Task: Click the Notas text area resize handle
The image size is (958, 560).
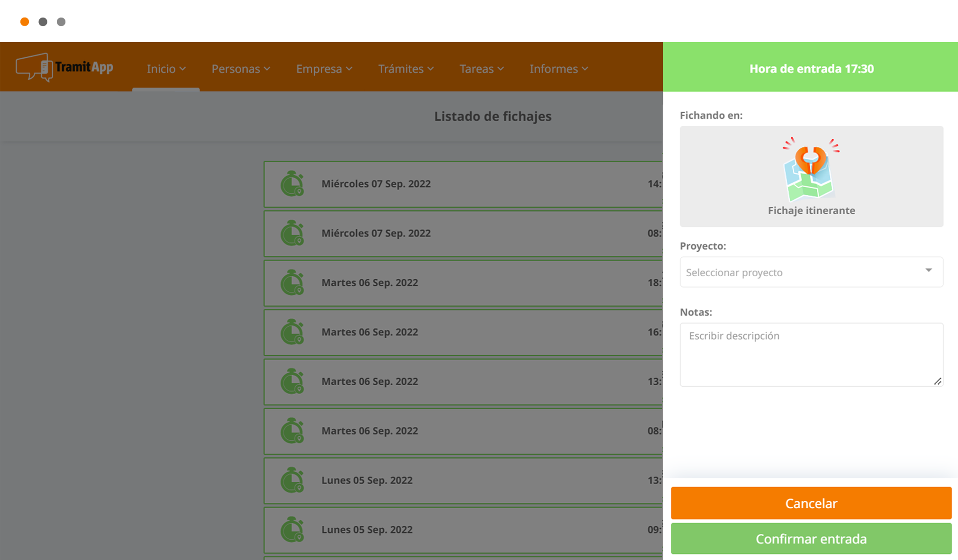Action: [x=938, y=381]
